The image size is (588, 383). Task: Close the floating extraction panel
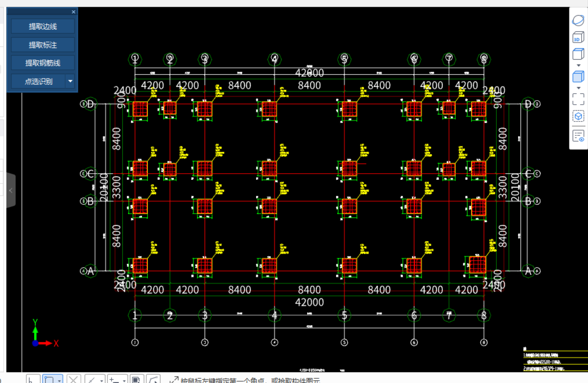point(73,12)
